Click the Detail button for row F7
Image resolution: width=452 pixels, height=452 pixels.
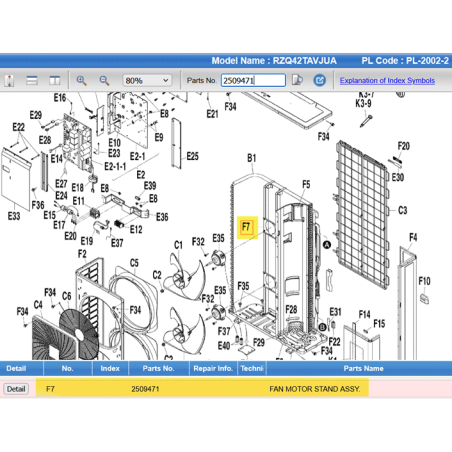pos(16,389)
